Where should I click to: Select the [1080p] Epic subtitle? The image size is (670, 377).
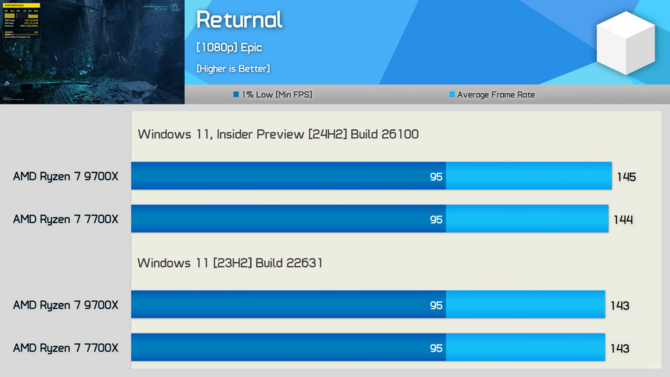click(x=229, y=47)
